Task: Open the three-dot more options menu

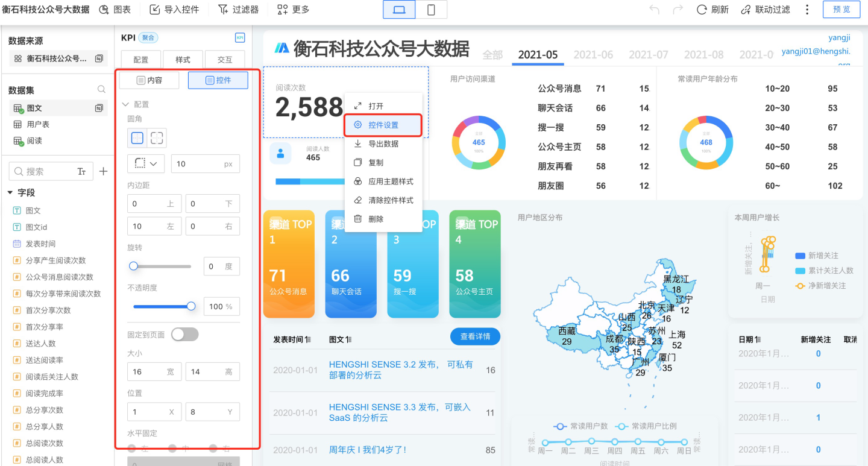Action: point(807,10)
